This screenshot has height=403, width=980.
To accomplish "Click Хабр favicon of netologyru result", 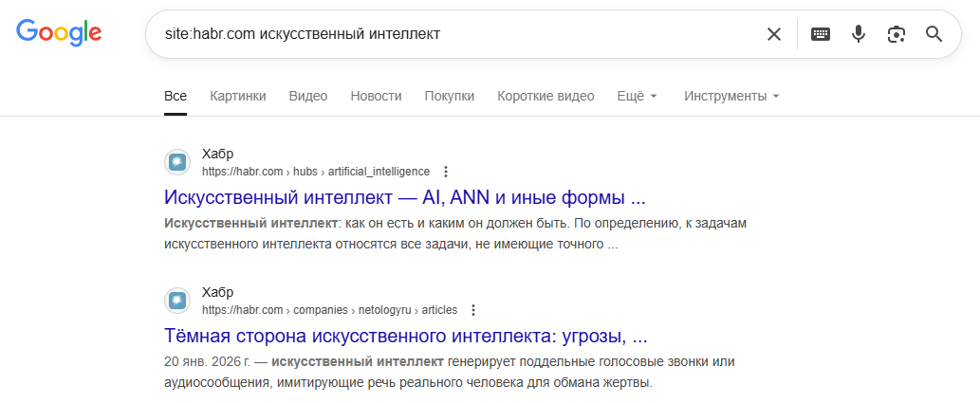I will pyautogui.click(x=177, y=301).
